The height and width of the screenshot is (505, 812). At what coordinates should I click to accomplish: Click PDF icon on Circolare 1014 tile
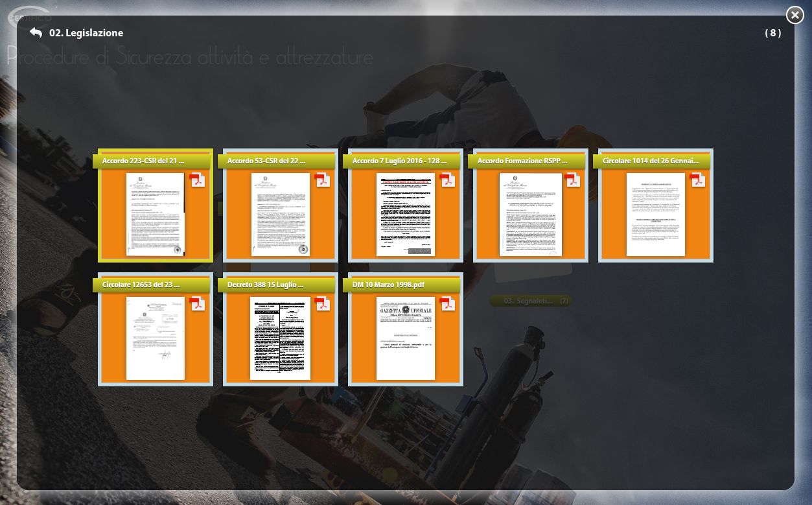[x=698, y=180]
